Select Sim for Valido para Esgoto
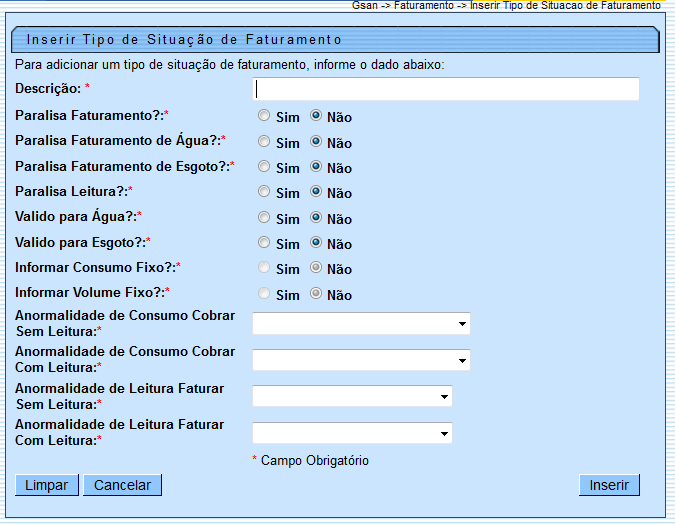675x525 pixels. pos(264,243)
